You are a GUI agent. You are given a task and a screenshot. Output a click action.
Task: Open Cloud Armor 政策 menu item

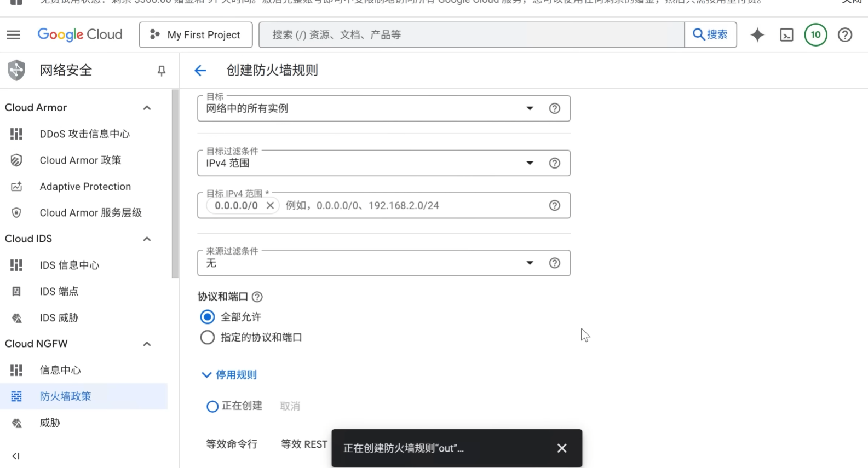84,160
